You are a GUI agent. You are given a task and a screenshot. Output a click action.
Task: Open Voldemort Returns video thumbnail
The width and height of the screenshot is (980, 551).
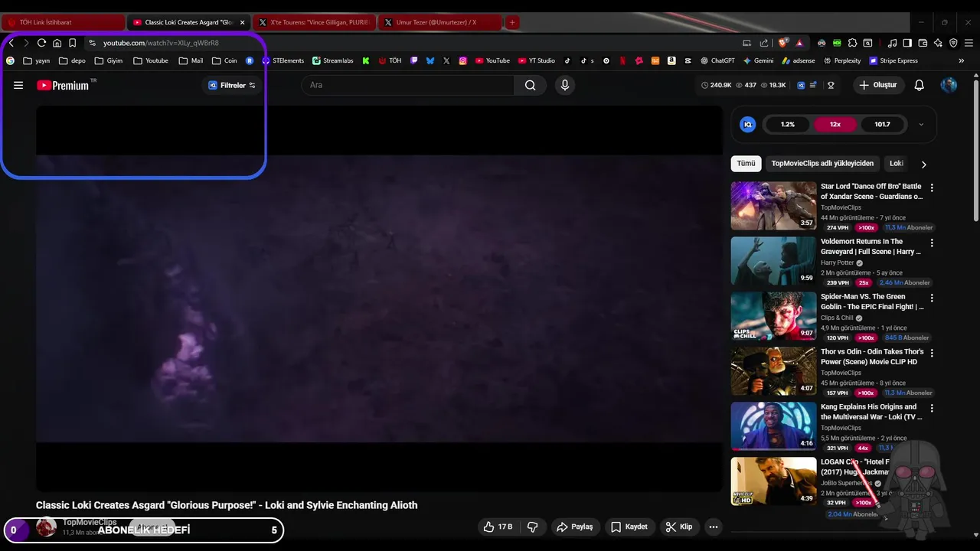pyautogui.click(x=773, y=261)
